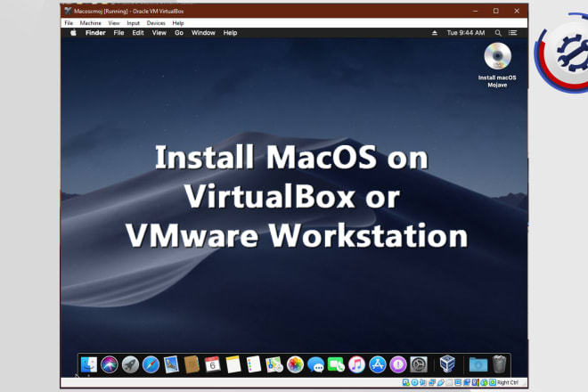Click optical disc indicator in VirtualBox status bar

tap(414, 382)
